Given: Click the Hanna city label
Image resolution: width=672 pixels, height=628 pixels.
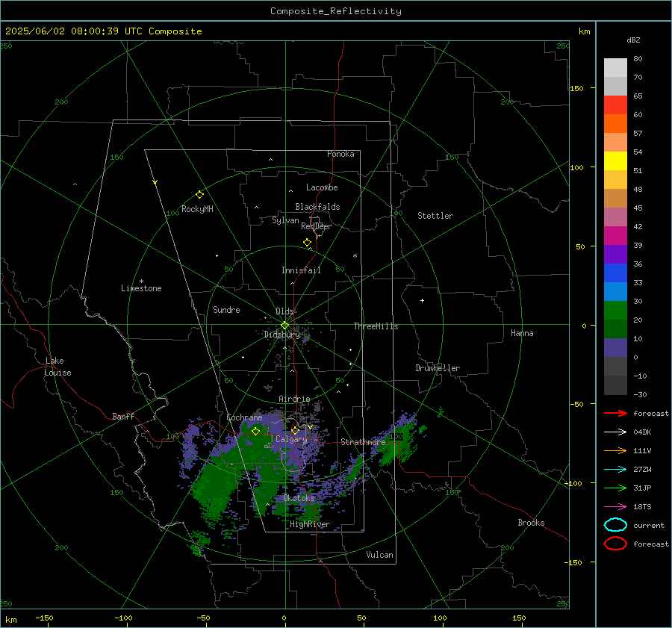Looking at the screenshot, I should 522,333.
